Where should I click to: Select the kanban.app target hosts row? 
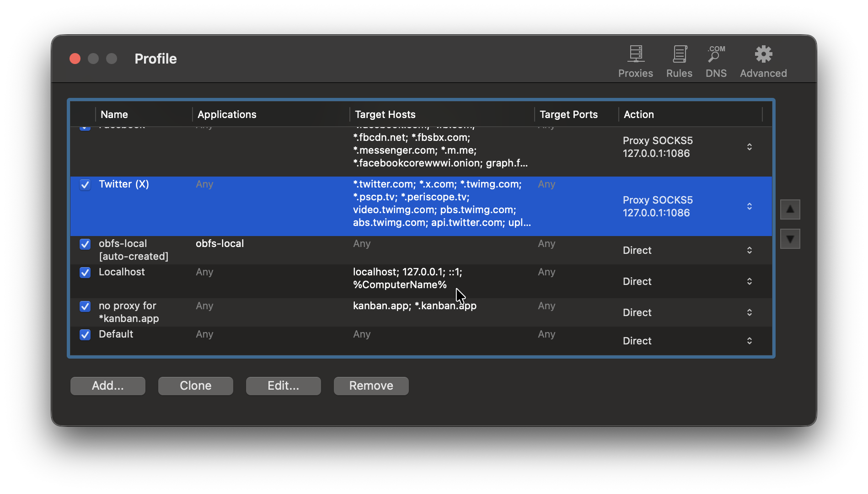point(414,306)
